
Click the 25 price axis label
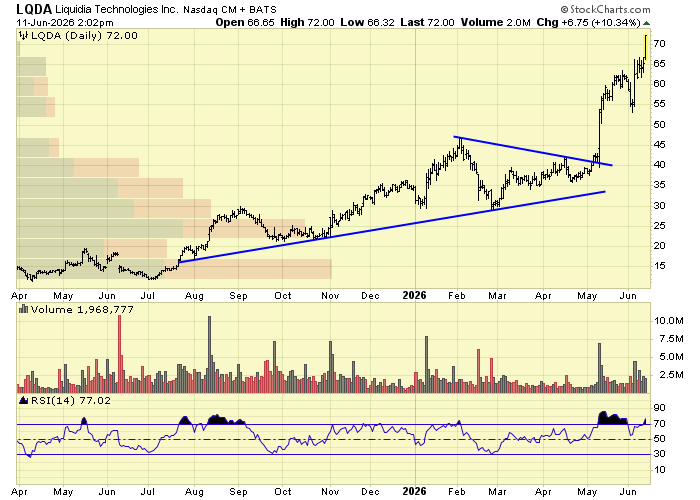659,225
